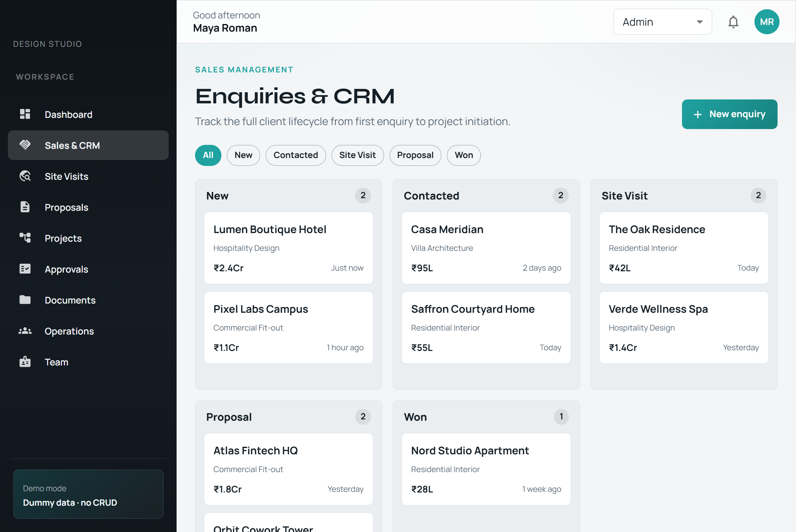Click the ₹42L value on Oak Residence
Screen dimensions: 796x532
[620, 268]
